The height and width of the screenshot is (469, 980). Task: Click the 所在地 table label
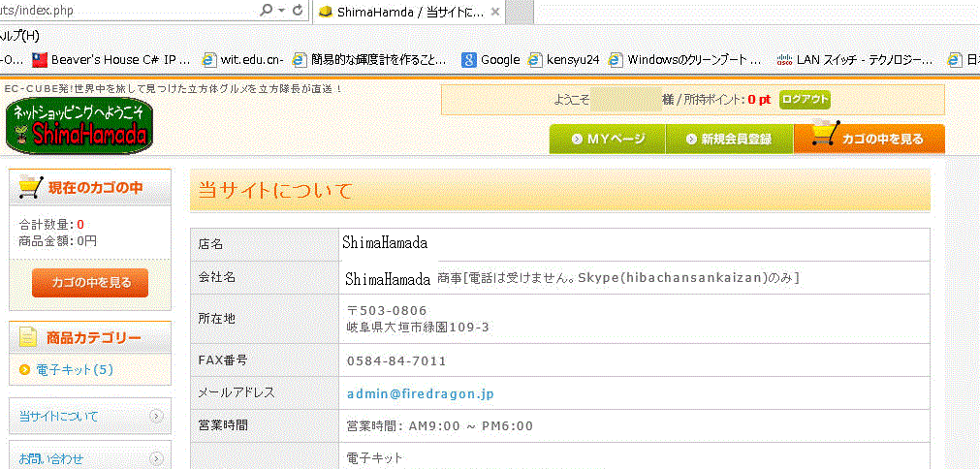coord(217,319)
